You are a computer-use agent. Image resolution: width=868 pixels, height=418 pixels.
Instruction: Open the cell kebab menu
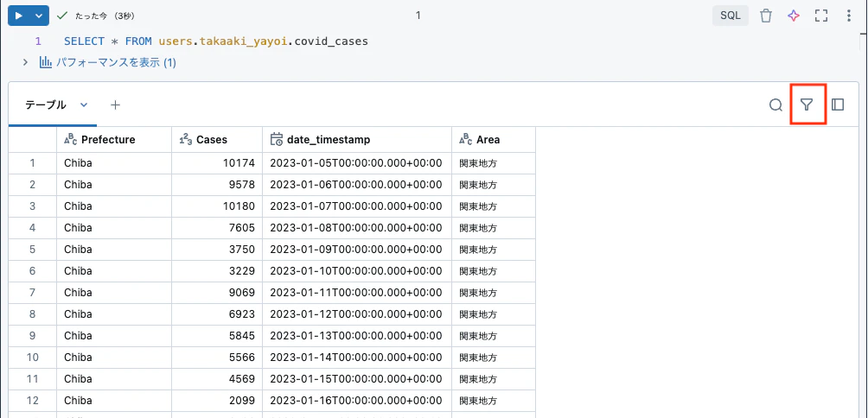(849, 16)
